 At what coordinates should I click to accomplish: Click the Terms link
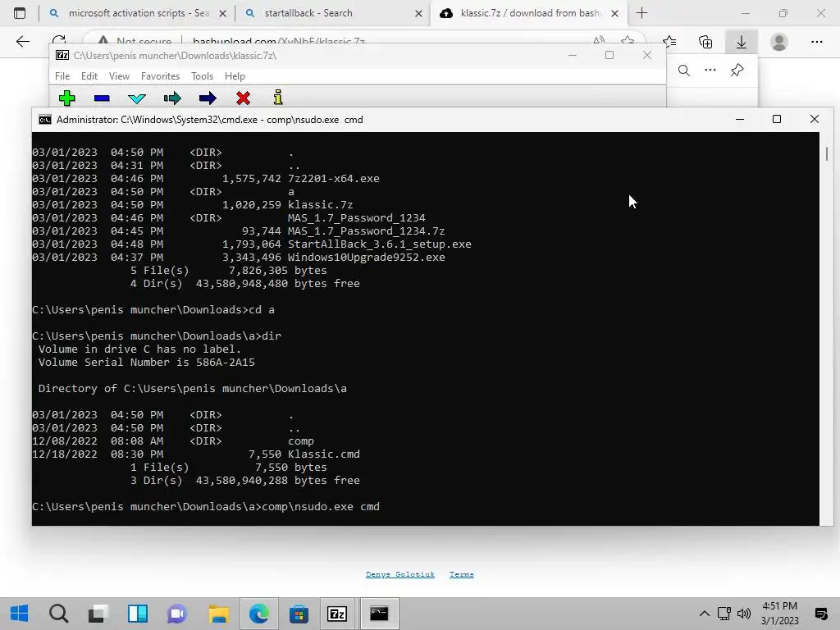coord(461,574)
